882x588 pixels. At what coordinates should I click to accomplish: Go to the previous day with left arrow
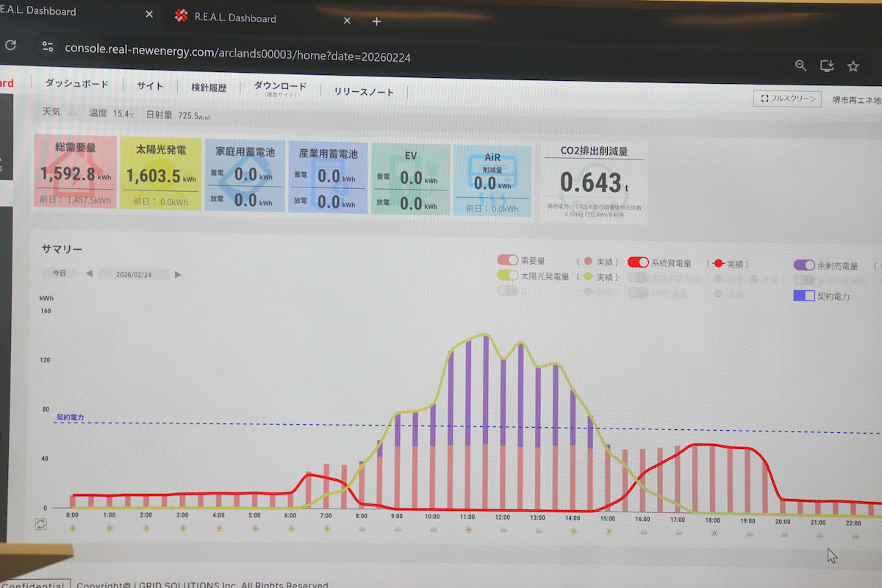coord(90,273)
